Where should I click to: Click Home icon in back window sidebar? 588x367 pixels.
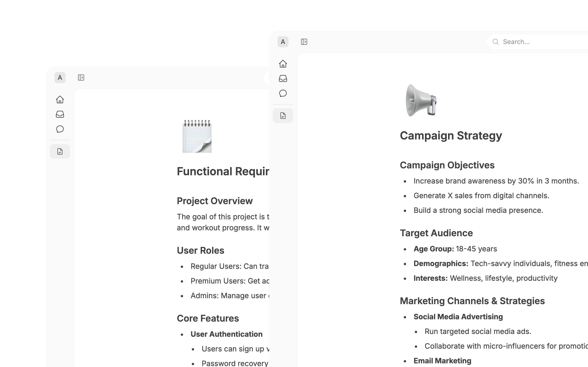pyautogui.click(x=60, y=100)
